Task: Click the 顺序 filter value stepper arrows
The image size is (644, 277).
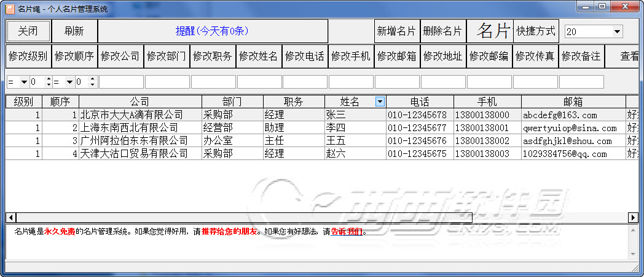Action: pyautogui.click(x=93, y=82)
